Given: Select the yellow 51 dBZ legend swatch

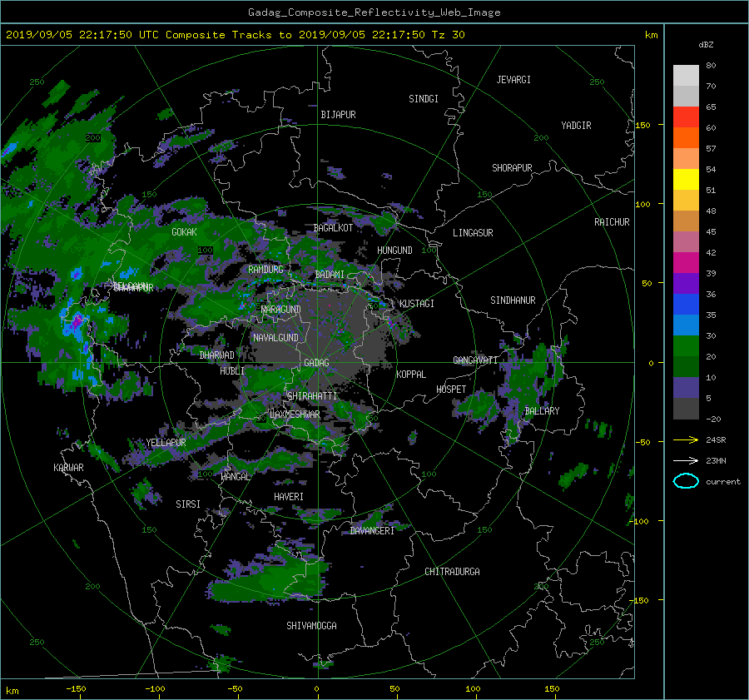Looking at the screenshot, I should coord(686,180).
